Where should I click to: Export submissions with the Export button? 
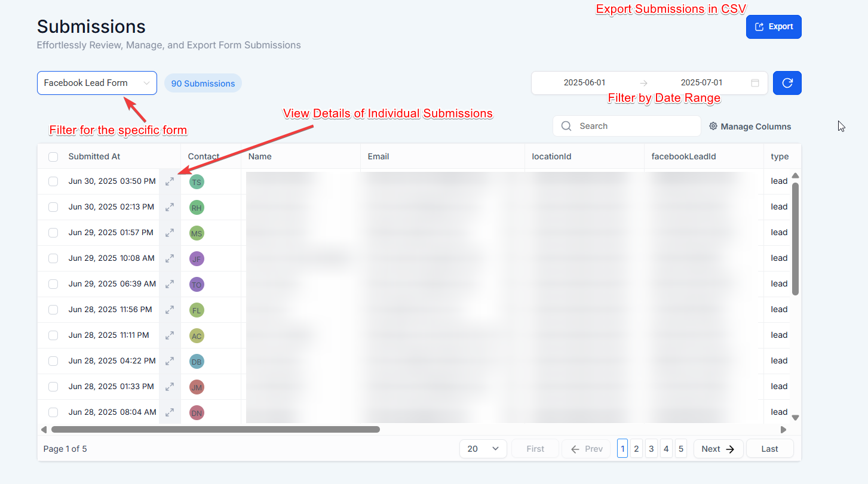(774, 27)
